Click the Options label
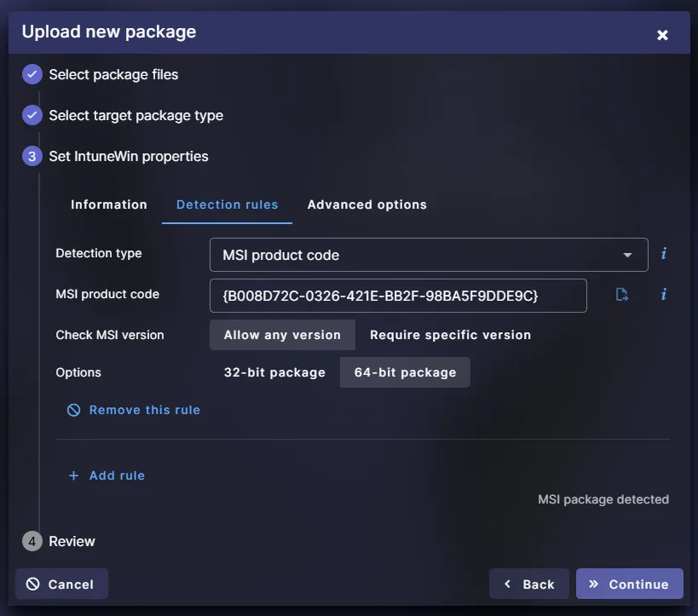 pyautogui.click(x=78, y=372)
